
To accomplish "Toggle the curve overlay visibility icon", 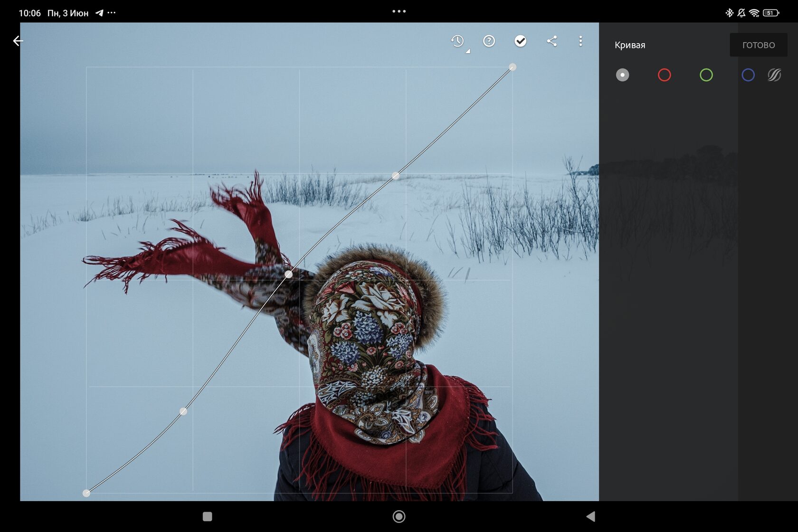I will pyautogui.click(x=774, y=75).
